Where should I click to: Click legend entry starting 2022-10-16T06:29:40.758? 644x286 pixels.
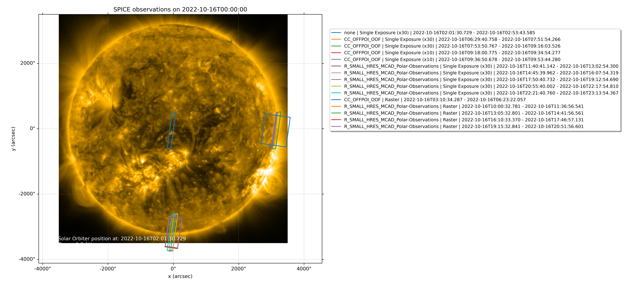coord(452,39)
